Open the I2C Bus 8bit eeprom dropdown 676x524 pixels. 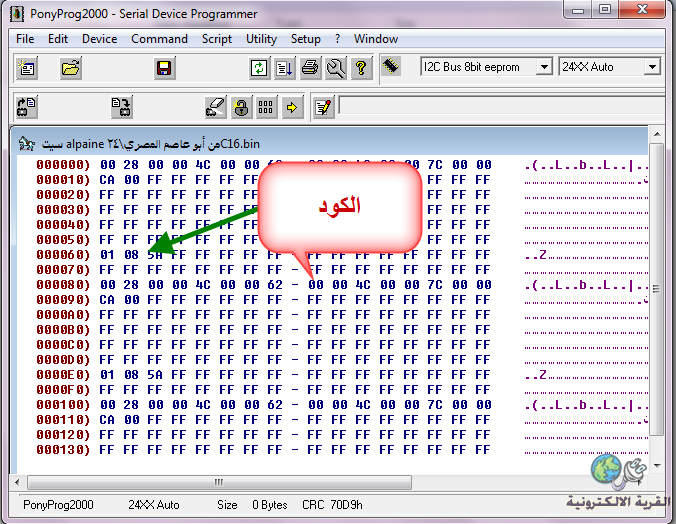pos(544,67)
